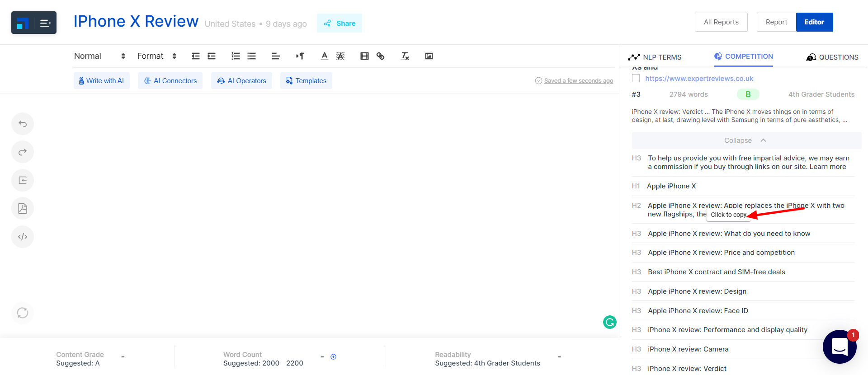Image resolution: width=868 pixels, height=375 pixels.
Task: Switch to the Competition tab
Action: pyautogui.click(x=744, y=56)
